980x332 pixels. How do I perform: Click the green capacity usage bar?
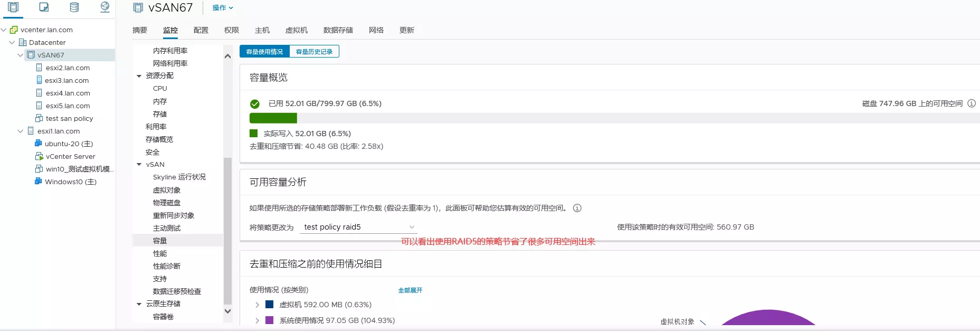click(x=273, y=118)
